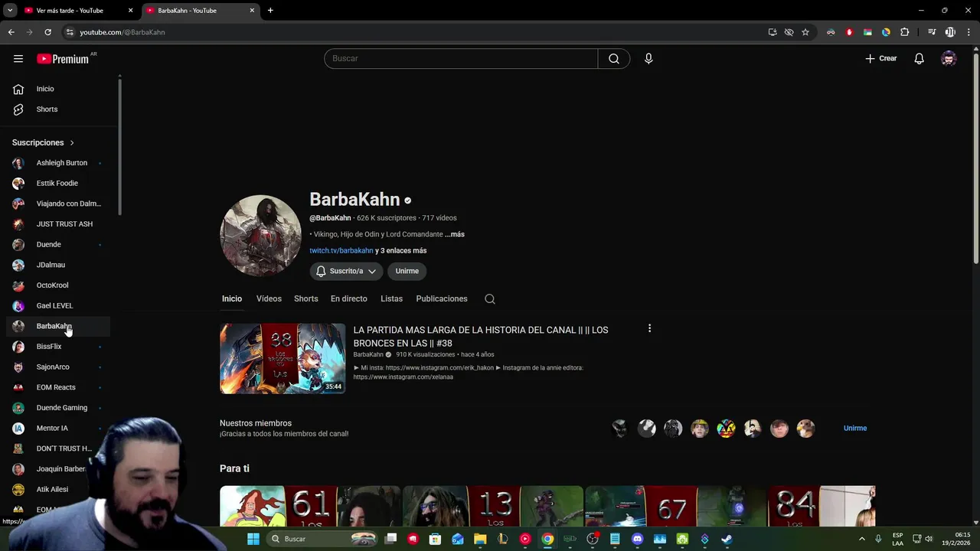The height and width of the screenshot is (551, 980).
Task: Focus the Buscar search field
Action: (x=461, y=59)
